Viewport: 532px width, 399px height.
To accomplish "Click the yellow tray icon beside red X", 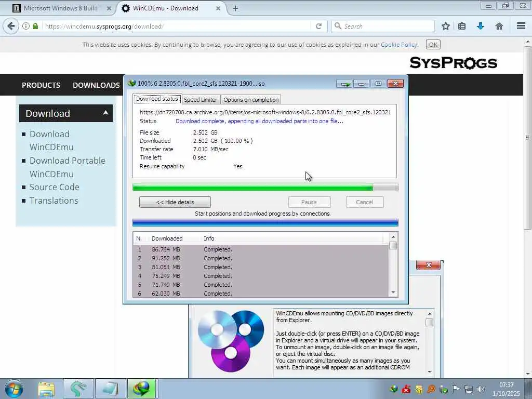I will [419, 389].
